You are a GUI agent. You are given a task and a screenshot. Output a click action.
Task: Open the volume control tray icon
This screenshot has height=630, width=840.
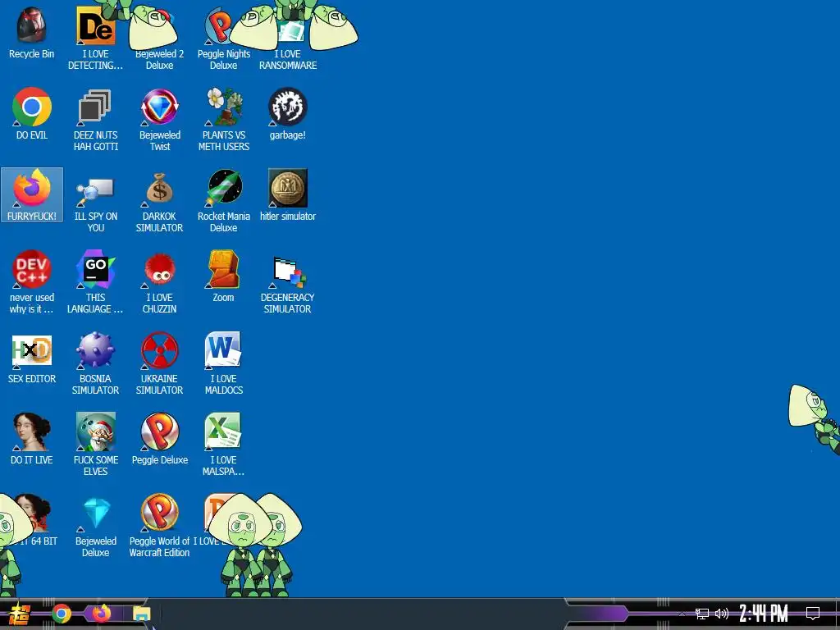point(722,614)
